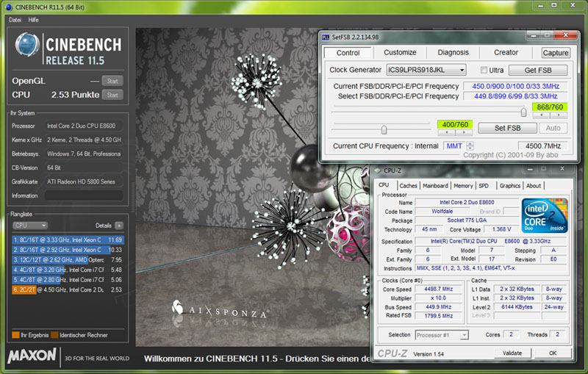Select ranking row 3 AMD Opteron 7.95
The height and width of the screenshot is (374, 588).
coord(68,259)
